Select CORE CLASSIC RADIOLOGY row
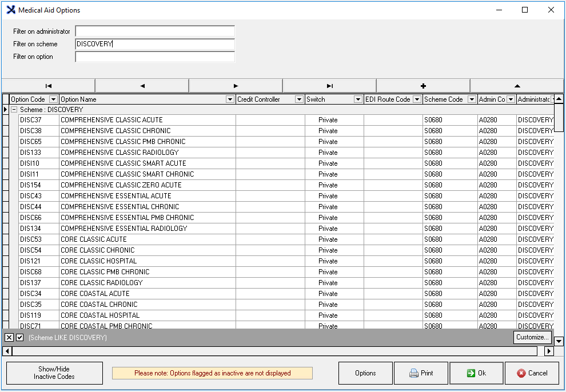 (286, 282)
